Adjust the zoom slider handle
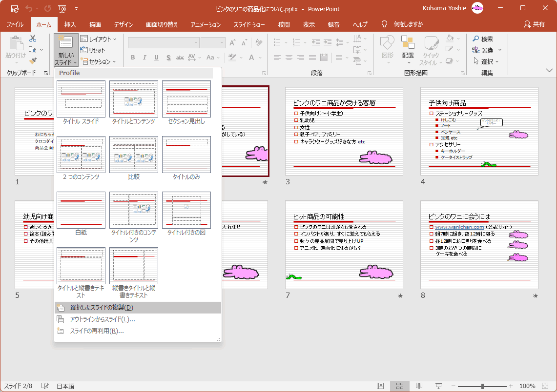 pos(482,386)
